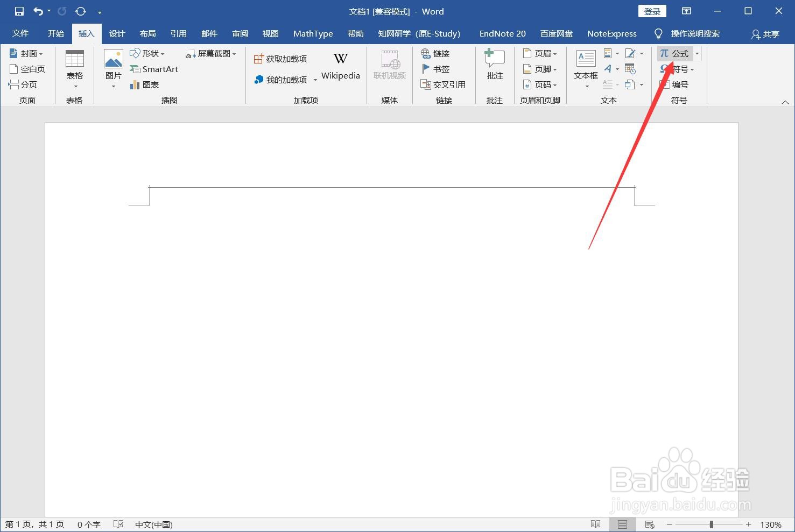The width and height of the screenshot is (795, 532).
Task: Collapse the ribbon with the chevron
Action: click(785, 102)
